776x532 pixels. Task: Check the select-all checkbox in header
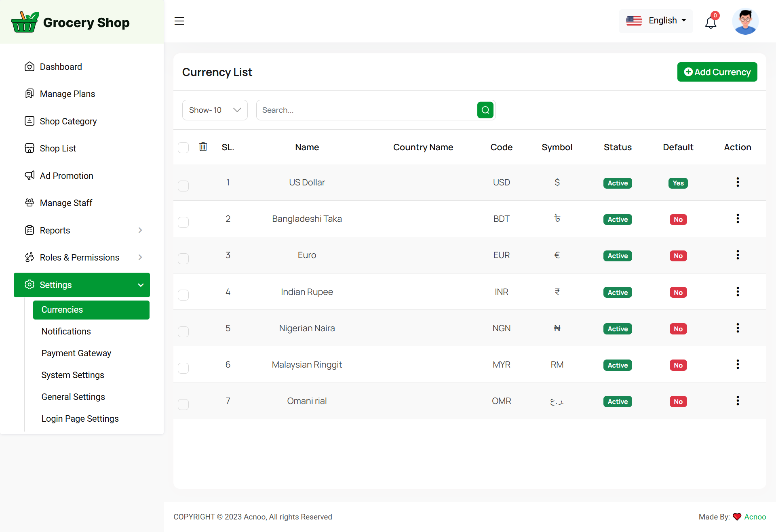tap(183, 147)
